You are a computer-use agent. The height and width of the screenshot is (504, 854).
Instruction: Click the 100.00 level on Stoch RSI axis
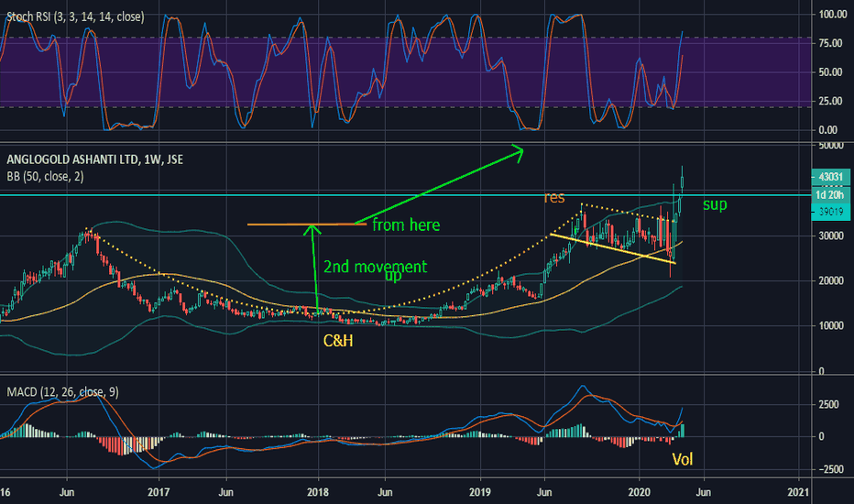(x=833, y=14)
